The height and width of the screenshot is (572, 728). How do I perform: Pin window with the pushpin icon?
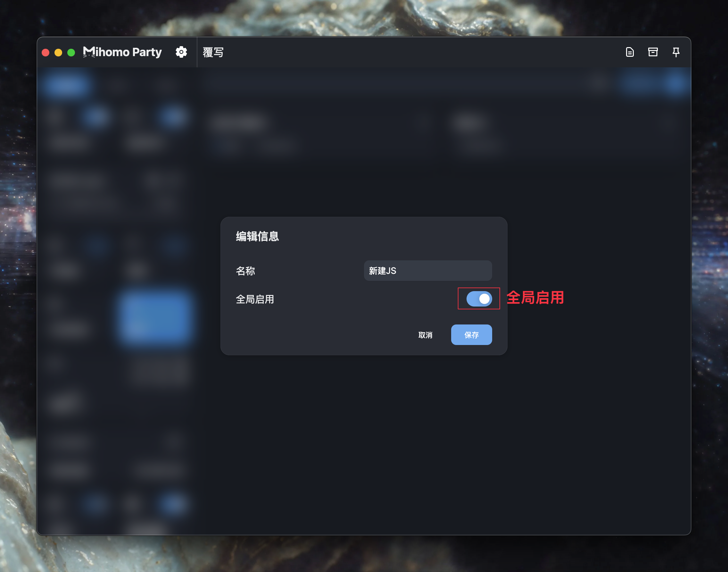[676, 52]
